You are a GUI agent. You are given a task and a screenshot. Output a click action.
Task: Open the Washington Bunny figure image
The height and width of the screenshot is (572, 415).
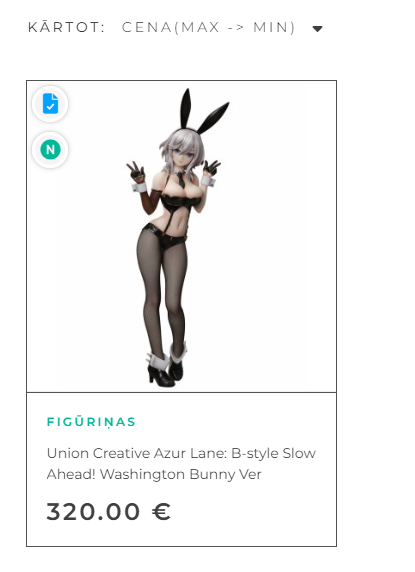[x=181, y=236]
